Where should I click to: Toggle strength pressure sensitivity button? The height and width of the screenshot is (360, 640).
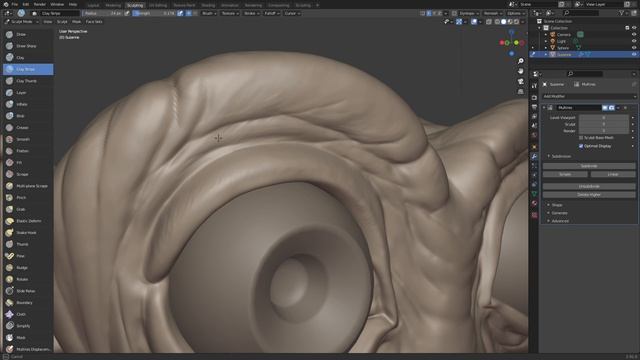(180, 13)
